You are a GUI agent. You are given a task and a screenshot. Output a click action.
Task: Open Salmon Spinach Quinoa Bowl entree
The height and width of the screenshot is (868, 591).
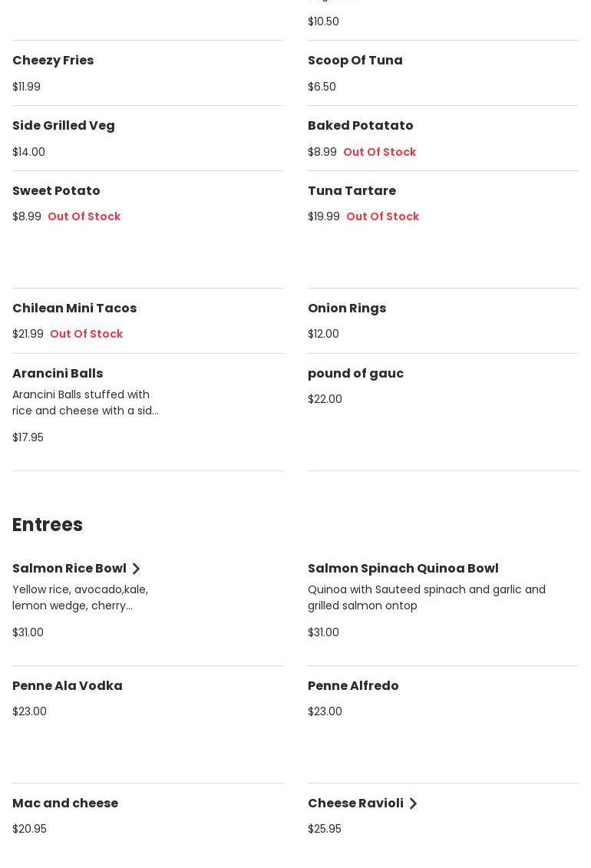click(x=403, y=569)
